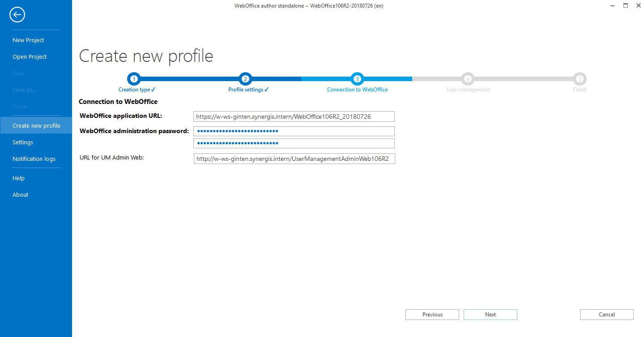
Task: Open New Project from the sidebar
Action: point(28,40)
